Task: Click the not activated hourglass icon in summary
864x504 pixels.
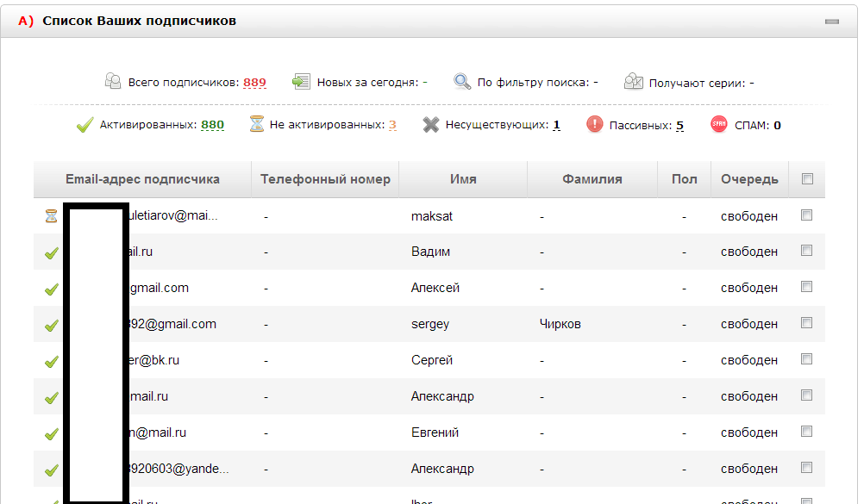Action: point(257,124)
